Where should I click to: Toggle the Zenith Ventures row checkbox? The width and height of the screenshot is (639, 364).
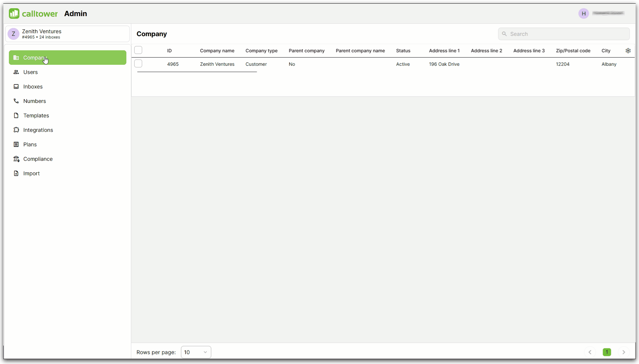click(138, 63)
